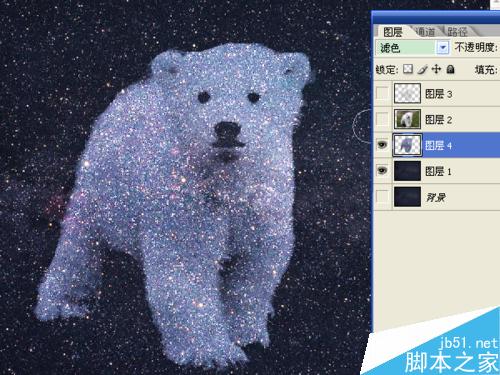500x375 pixels.
Task: Click the 背景 layer thumbnail
Action: pyautogui.click(x=407, y=197)
